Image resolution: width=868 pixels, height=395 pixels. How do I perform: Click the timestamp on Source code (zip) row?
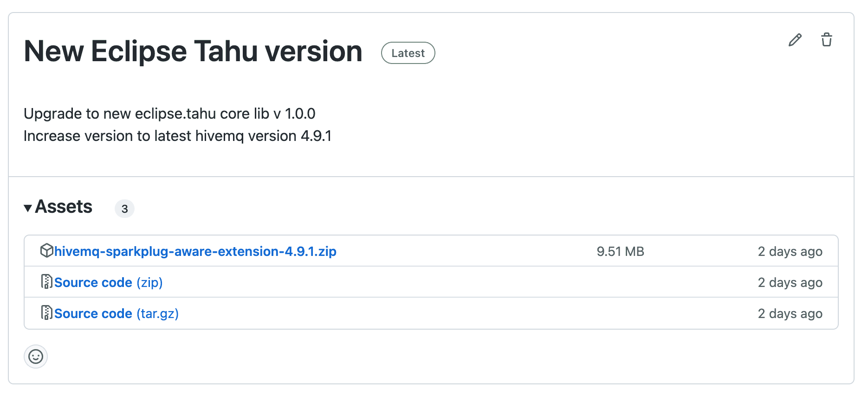(790, 282)
